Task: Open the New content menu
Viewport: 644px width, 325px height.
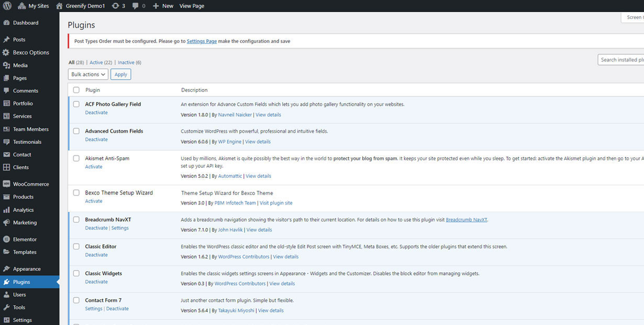Action: click(163, 6)
